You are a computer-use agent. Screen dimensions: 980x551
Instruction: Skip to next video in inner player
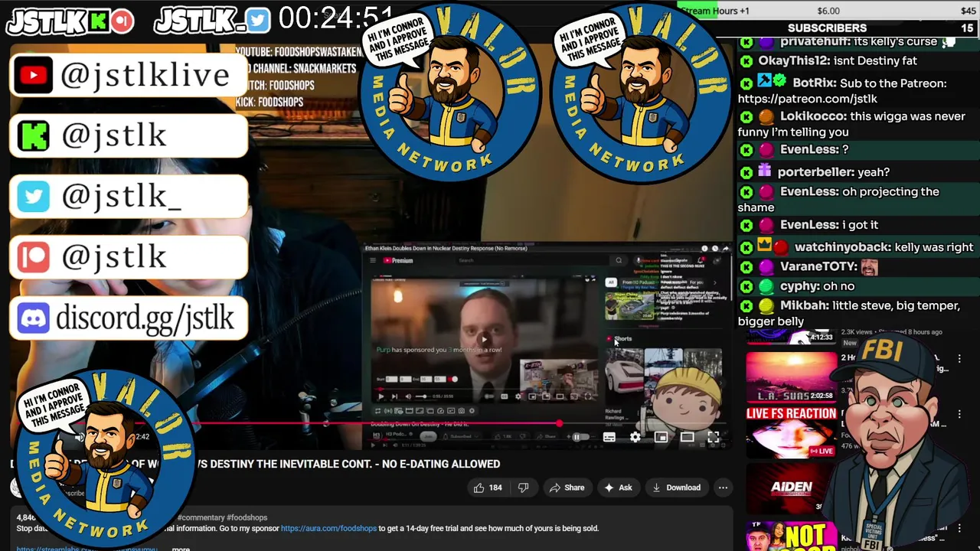(394, 396)
